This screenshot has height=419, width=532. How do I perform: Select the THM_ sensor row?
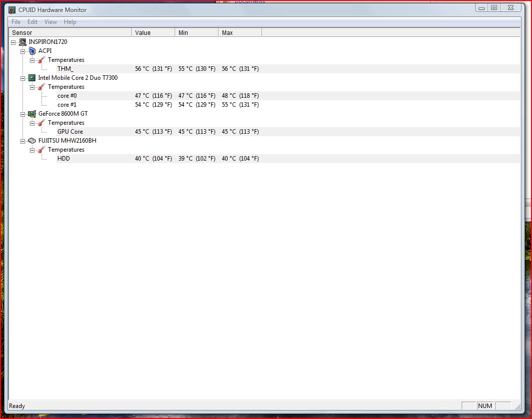click(x=288, y=69)
